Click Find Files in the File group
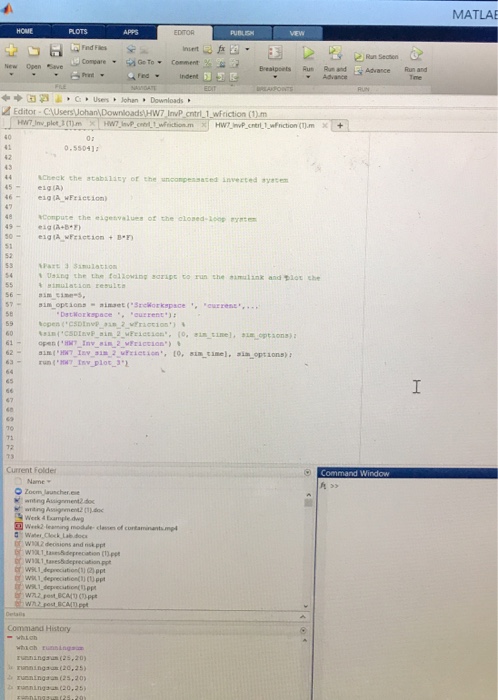Image resolution: width=498 pixels, height=700 pixels. click(x=89, y=47)
